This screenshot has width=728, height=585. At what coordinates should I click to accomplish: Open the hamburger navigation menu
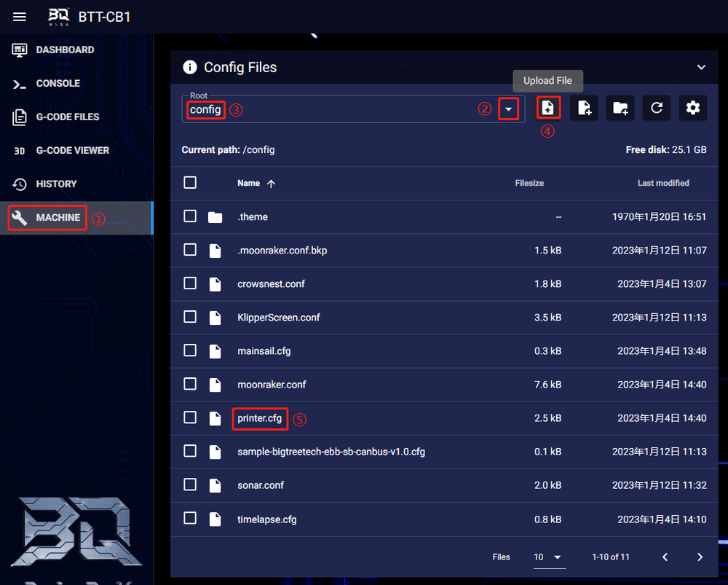coord(20,16)
